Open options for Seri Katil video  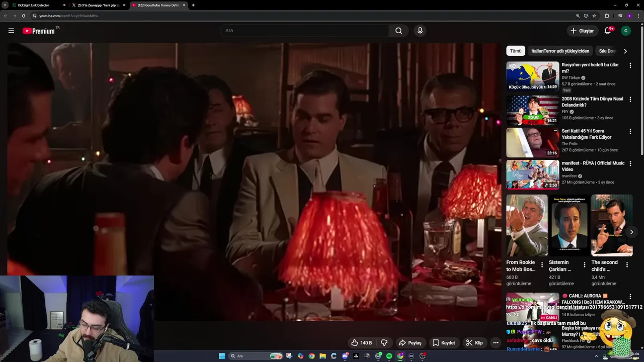630,131
